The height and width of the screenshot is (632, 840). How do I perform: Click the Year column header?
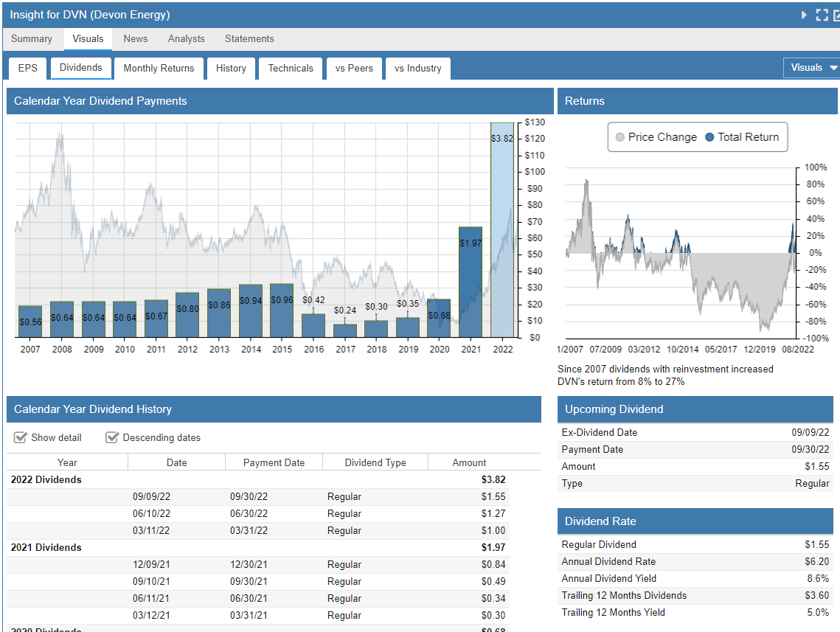point(68,462)
